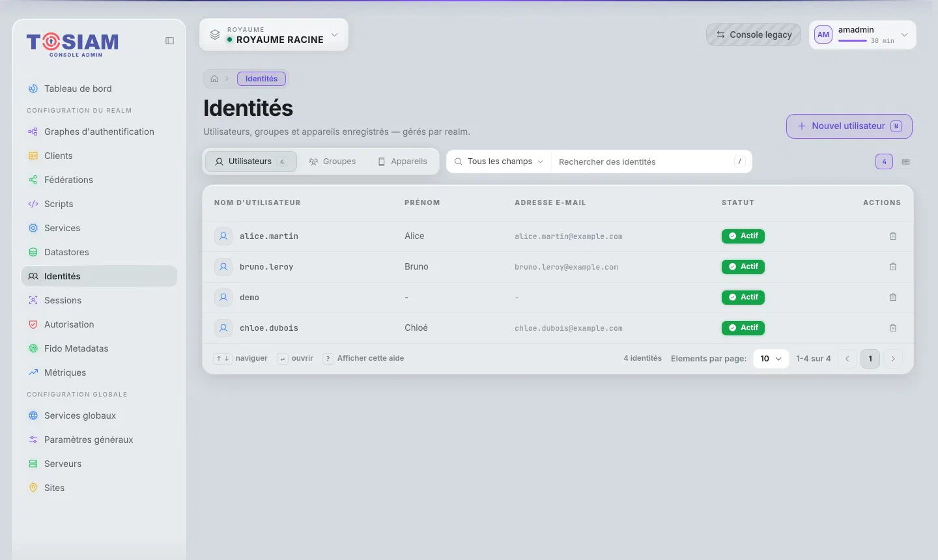The image size is (938, 560).
Task: Open Fédérations in the sidebar
Action: [x=99, y=180]
